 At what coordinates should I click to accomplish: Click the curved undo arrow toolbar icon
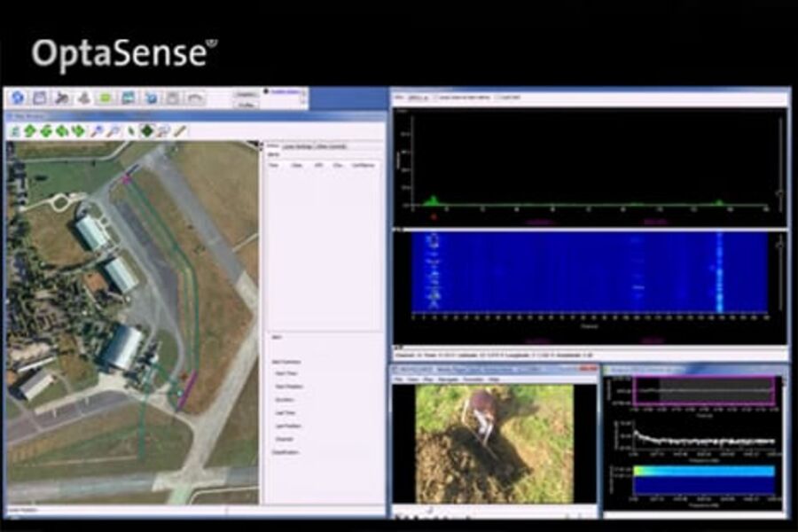coord(195,98)
